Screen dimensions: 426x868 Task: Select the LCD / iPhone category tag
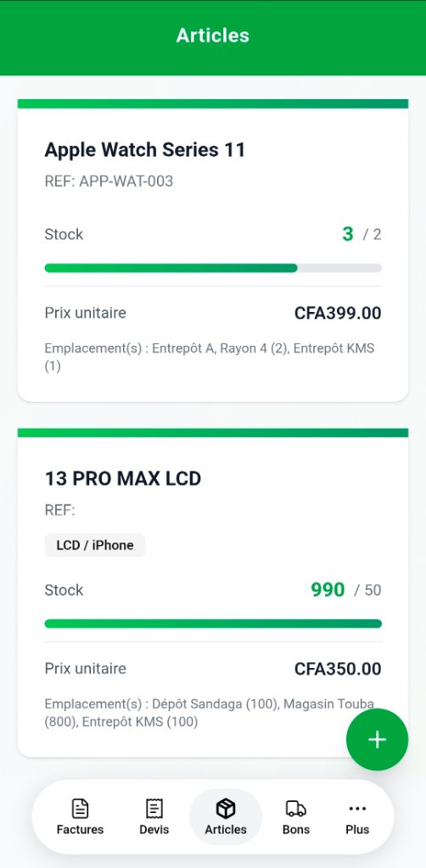pos(95,545)
